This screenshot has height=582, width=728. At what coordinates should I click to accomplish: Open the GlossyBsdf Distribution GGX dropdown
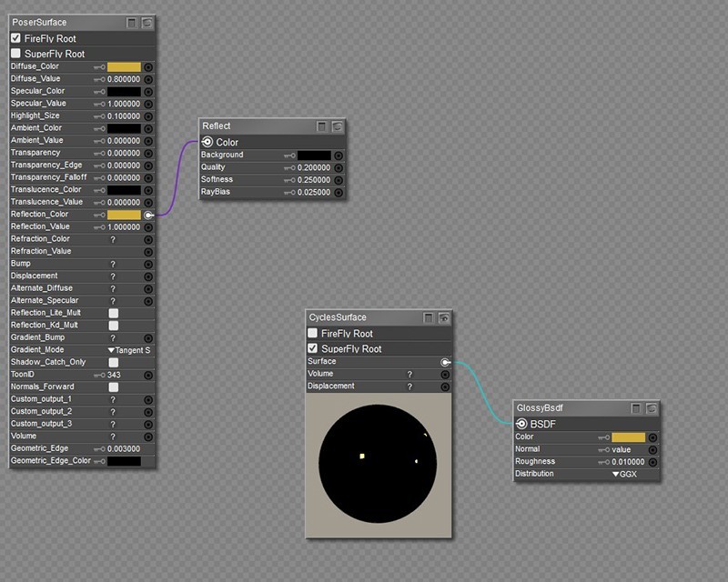point(625,475)
